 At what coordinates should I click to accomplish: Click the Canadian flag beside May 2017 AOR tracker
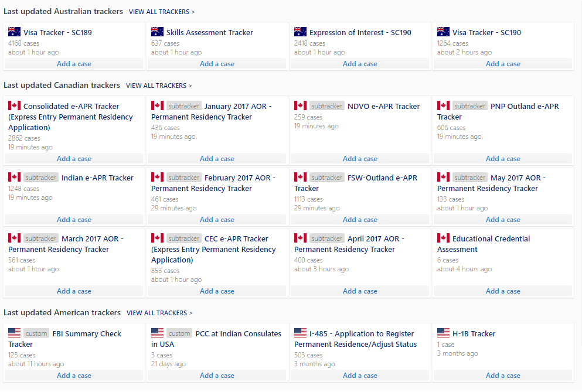443,177
